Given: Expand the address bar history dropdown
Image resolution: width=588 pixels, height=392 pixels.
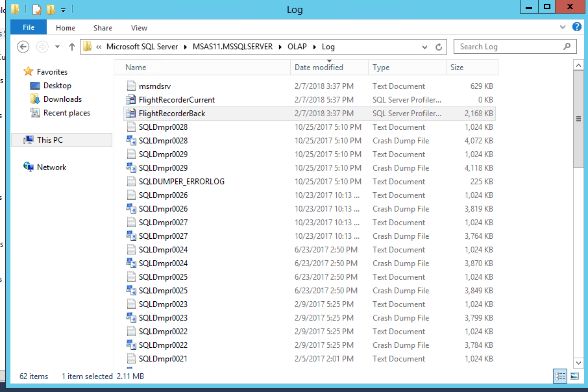Looking at the screenshot, I should [424, 47].
